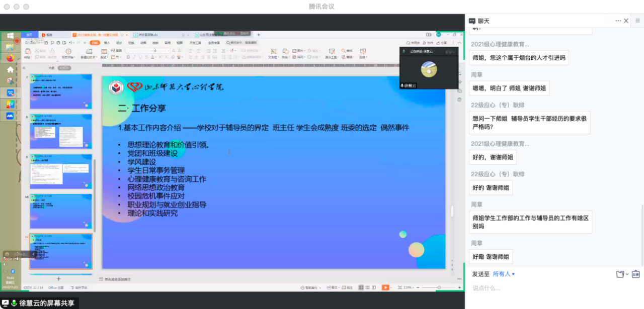Open the font name combo box

(x=139, y=51)
